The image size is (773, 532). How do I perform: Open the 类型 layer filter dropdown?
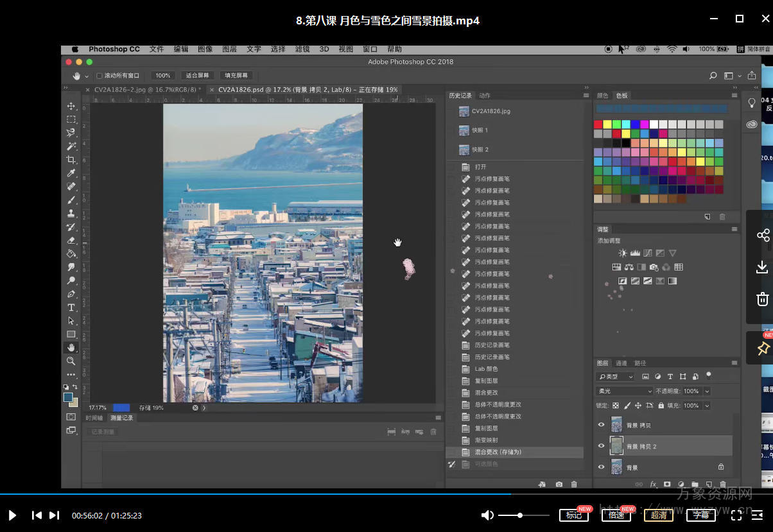(615, 377)
